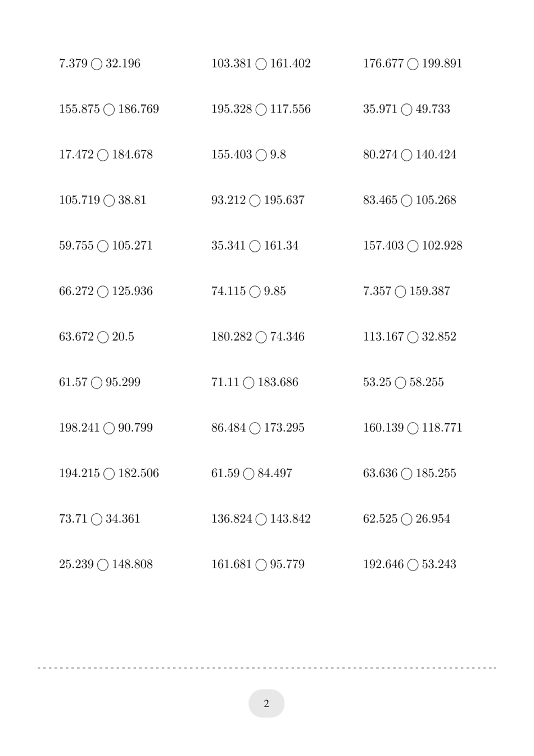Select the circle between 63.672 and 20.5
The image size is (534, 756).
[103, 337]
